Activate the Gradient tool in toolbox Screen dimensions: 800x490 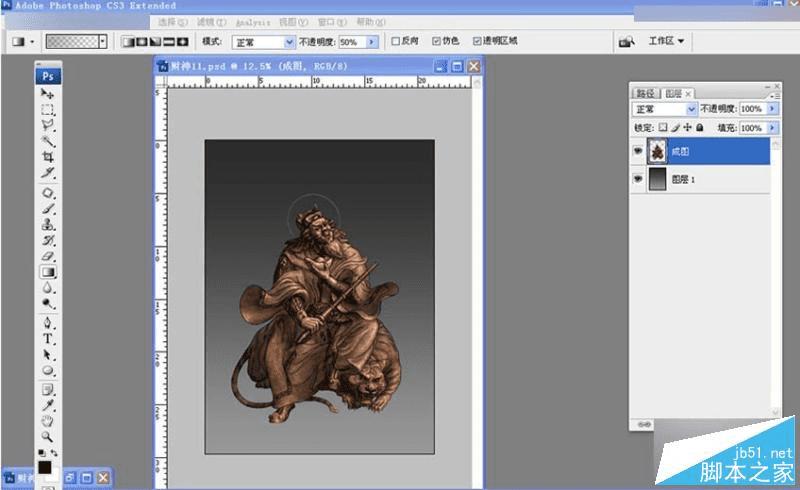pyautogui.click(x=48, y=272)
